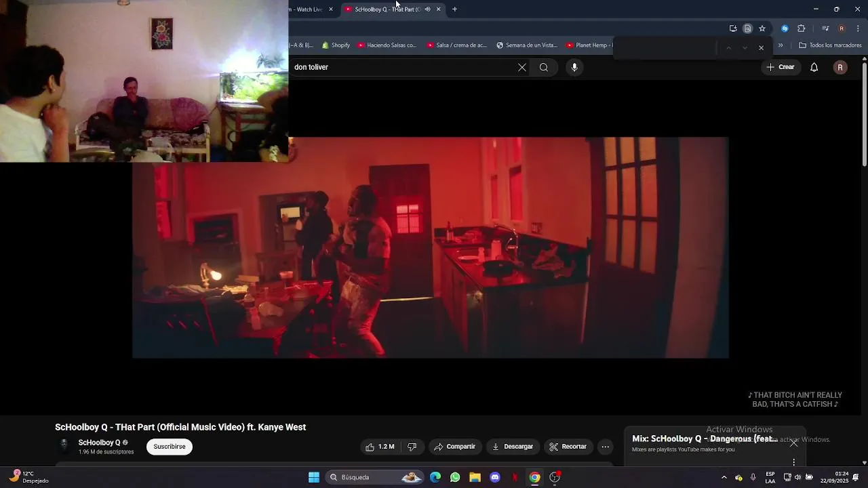Click the install app icon in address bar
Screen dimensions: 868x488
[733, 28]
